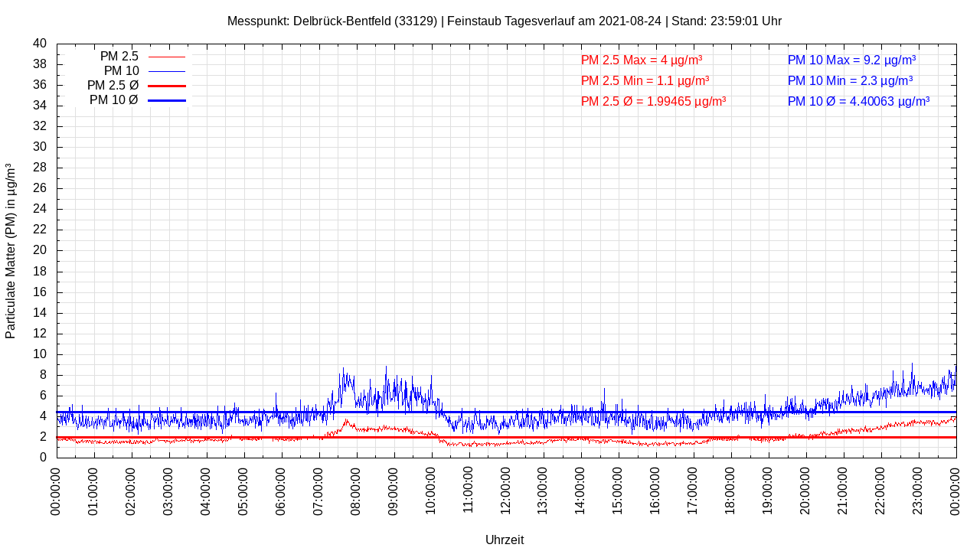Image resolution: width=980 pixels, height=551 pixels.
Task: Click the 20 value on the y-axis
Action: point(40,250)
